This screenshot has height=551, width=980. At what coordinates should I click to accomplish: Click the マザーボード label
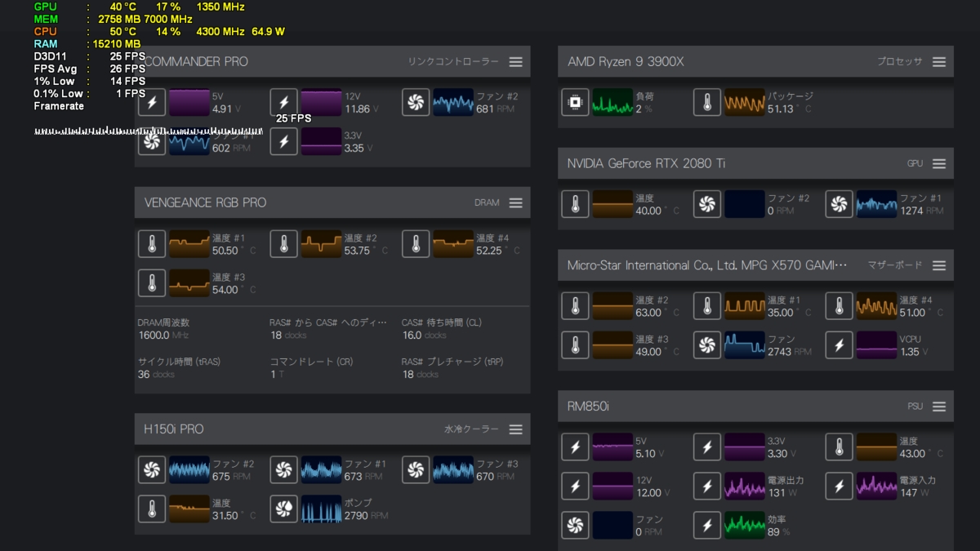pos(895,266)
